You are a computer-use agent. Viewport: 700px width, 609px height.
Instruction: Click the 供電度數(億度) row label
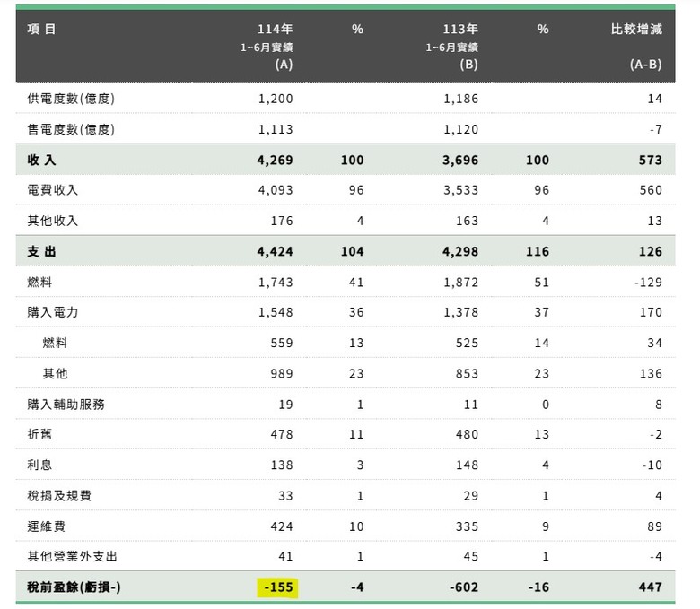[71, 99]
